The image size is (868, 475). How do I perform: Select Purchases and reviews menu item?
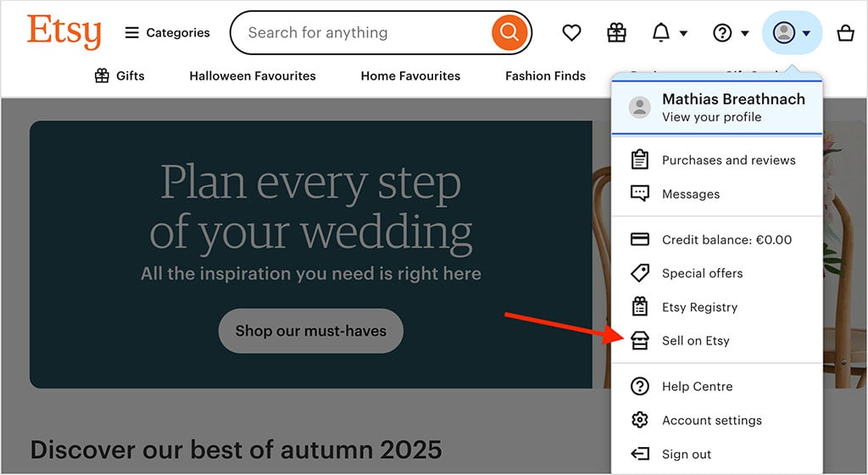[x=728, y=160]
